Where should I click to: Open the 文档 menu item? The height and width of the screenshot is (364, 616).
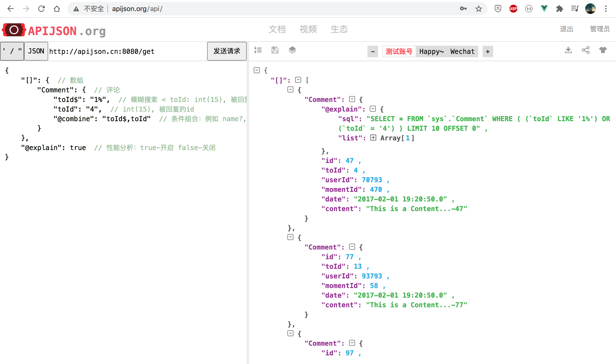click(x=278, y=29)
